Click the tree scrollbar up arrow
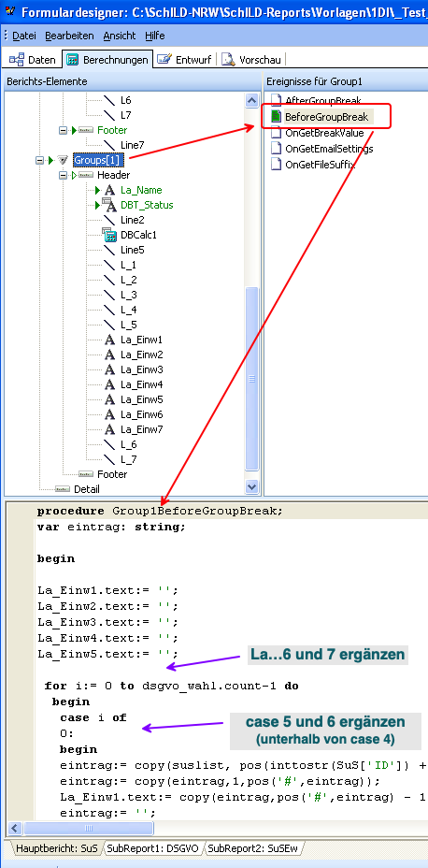The width and height of the screenshot is (428, 868). click(251, 101)
